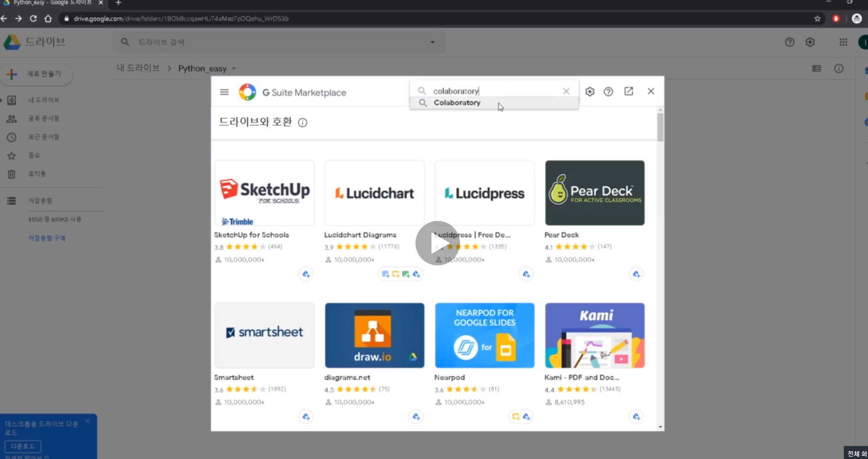Open the G Suite Marketplace hamburger menu
The width and height of the screenshot is (868, 459).
point(224,92)
